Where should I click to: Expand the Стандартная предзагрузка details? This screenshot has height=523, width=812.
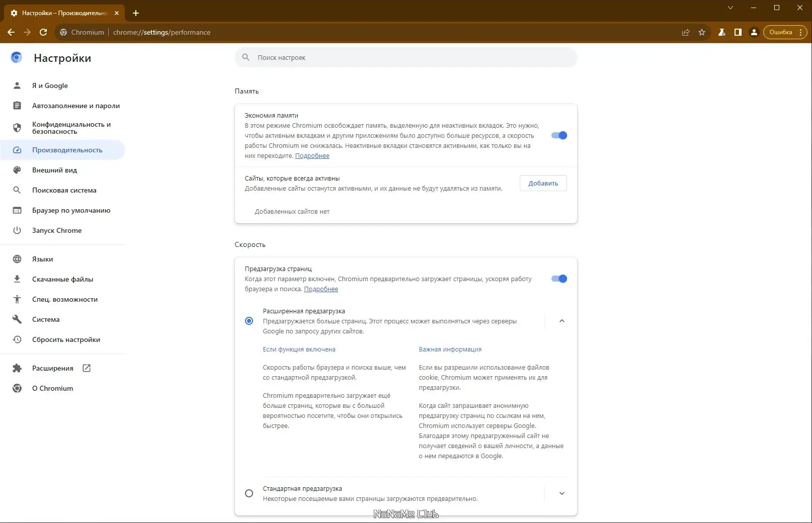click(562, 493)
